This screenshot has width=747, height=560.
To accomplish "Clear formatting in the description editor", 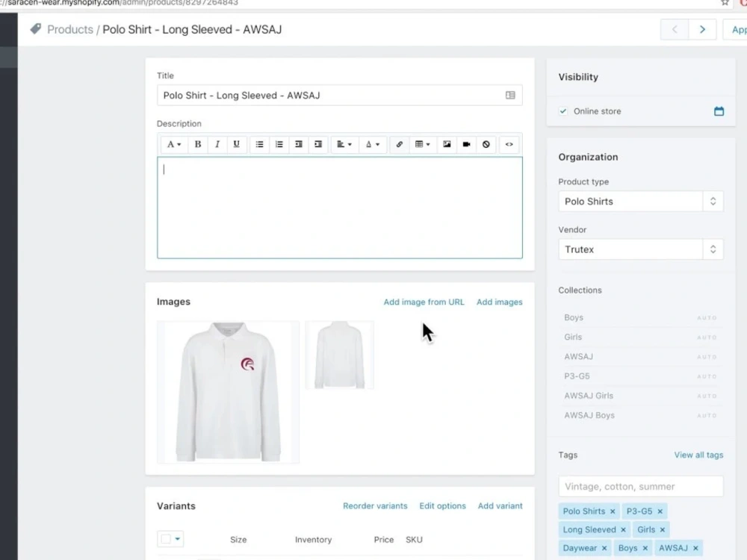I will point(486,144).
